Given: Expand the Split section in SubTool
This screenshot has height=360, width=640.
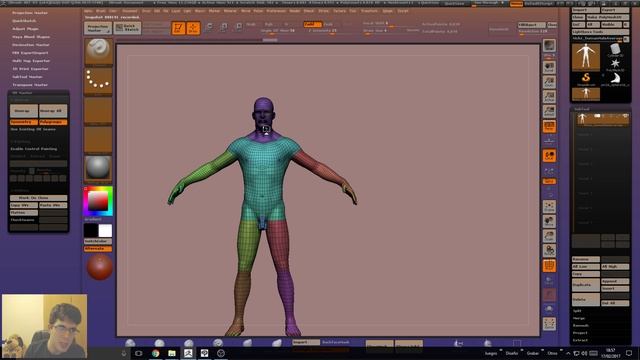Looking at the screenshot, I should (577, 311).
